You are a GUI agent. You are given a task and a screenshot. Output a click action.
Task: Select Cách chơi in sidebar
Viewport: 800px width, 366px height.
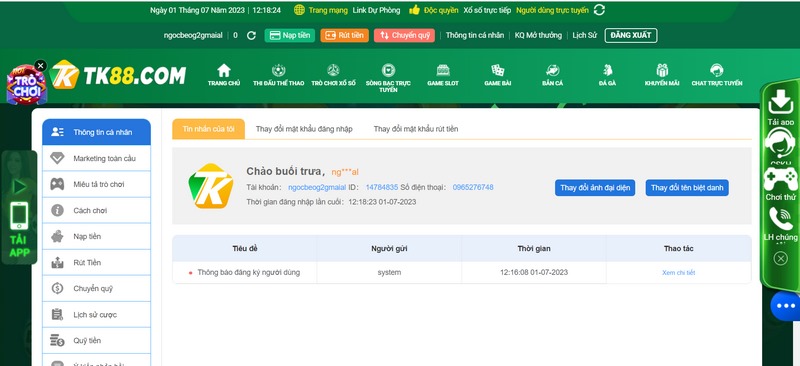point(96,210)
